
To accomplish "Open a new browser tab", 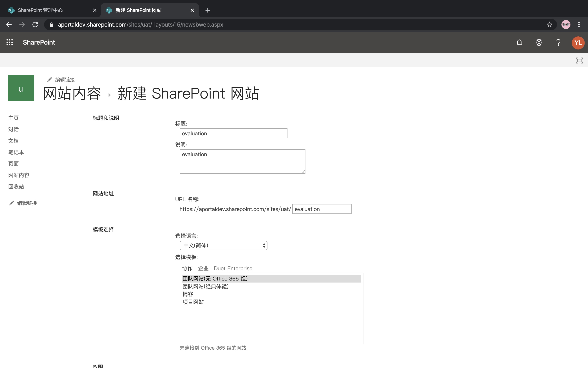I will [208, 10].
